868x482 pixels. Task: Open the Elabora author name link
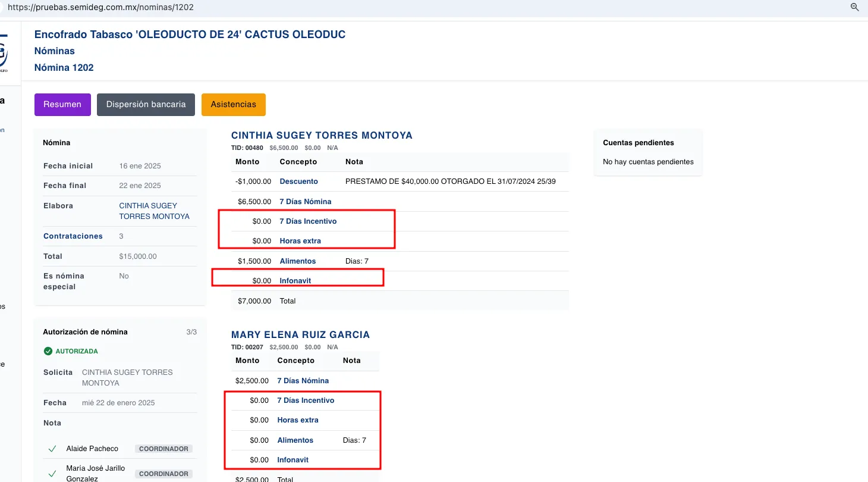coord(154,211)
